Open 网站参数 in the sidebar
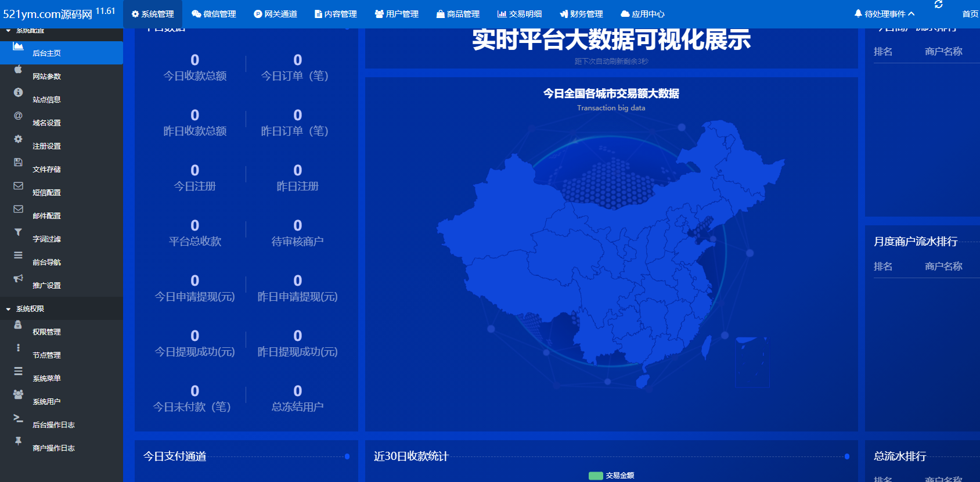The width and height of the screenshot is (980, 482). pyautogui.click(x=46, y=77)
